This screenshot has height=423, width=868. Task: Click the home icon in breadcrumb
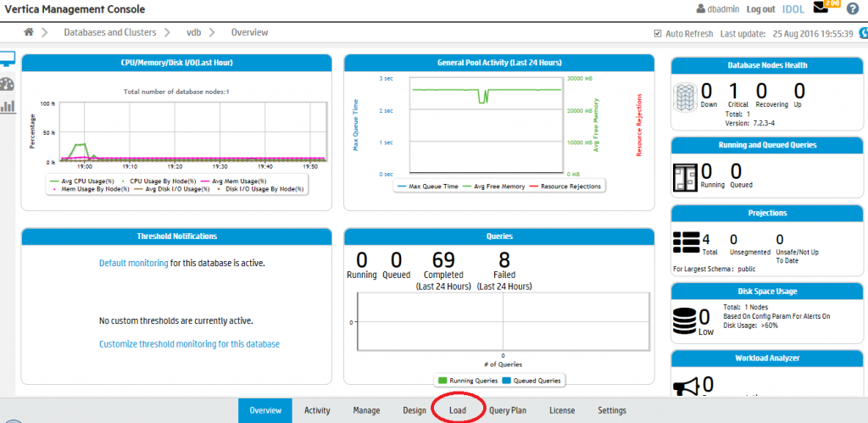coord(29,32)
